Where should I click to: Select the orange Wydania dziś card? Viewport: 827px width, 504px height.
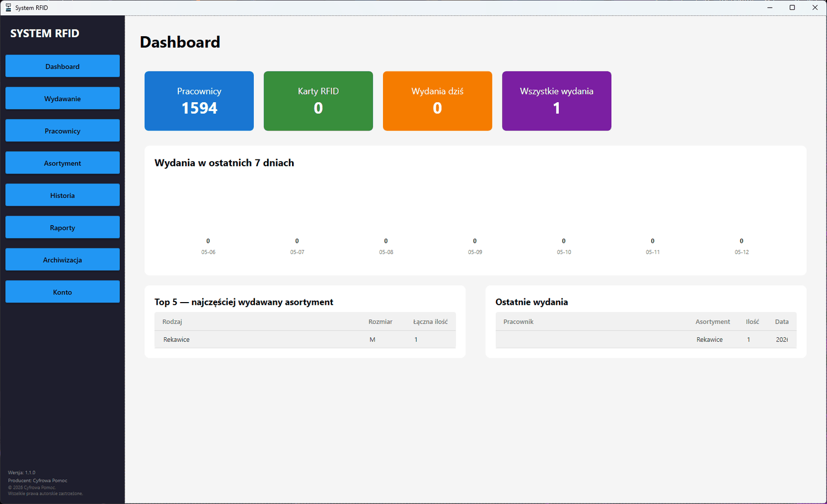tap(437, 101)
